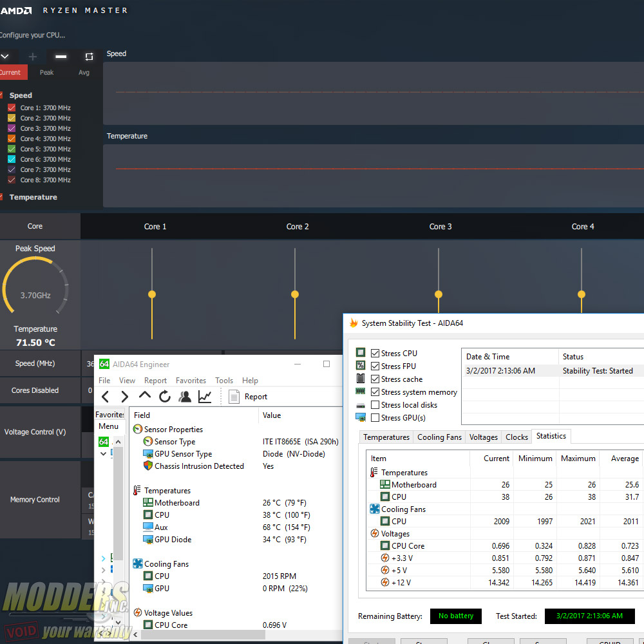Open the Help menu in AIDA64 Engineer
This screenshot has width=644, height=644.
[250, 381]
